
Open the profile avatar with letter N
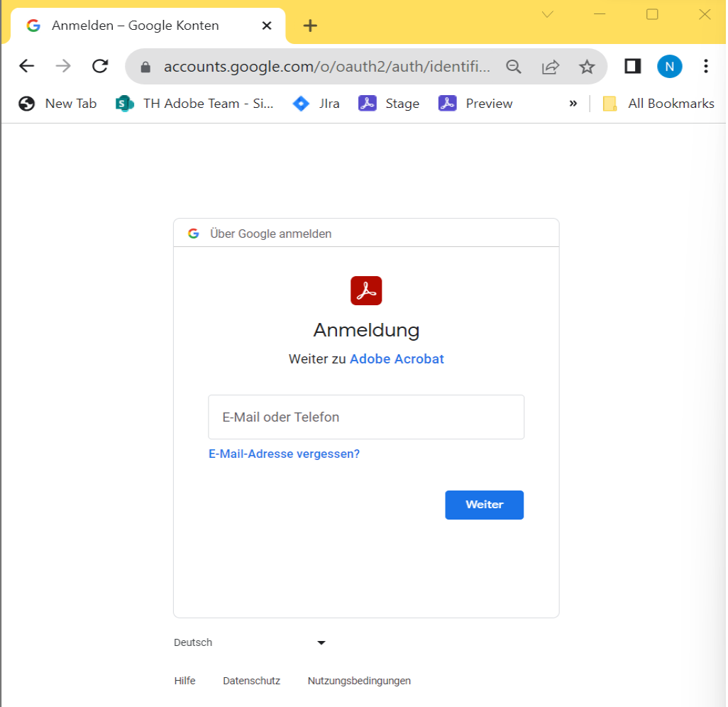point(670,66)
